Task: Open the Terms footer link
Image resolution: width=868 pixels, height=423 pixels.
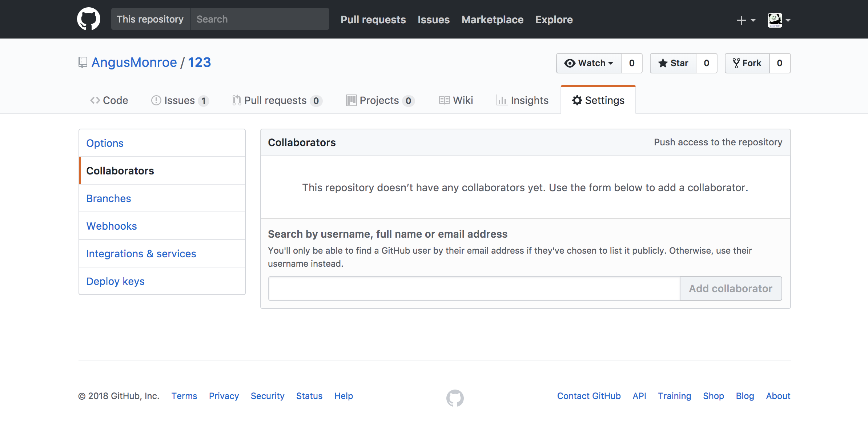Action: pyautogui.click(x=184, y=396)
